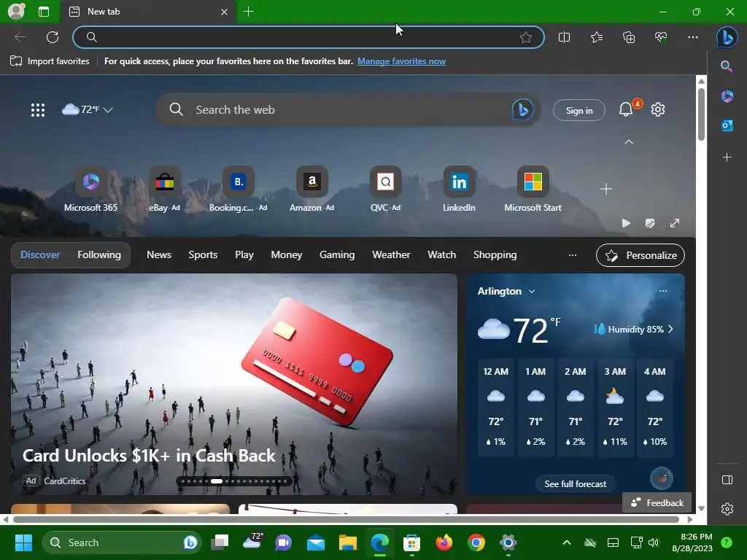
Task: Open Microsoft 365 quick link
Action: coord(90,190)
